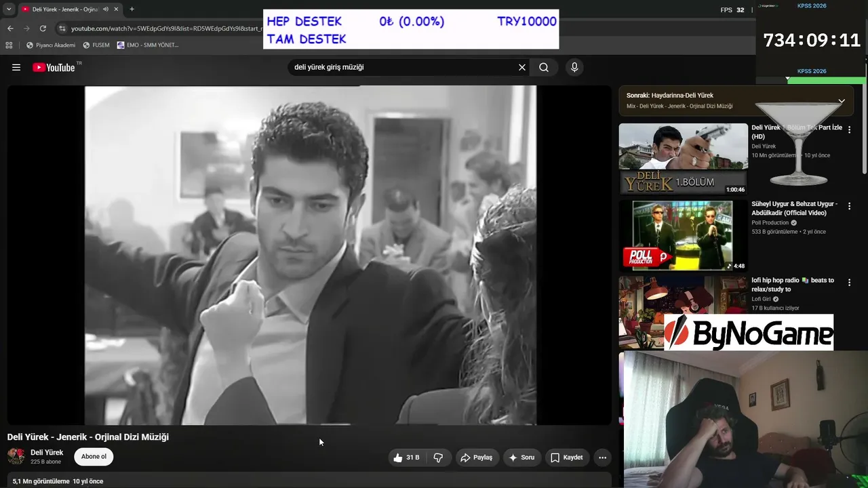Visit the Poll Production channel name
The image size is (868, 488).
pos(770,223)
